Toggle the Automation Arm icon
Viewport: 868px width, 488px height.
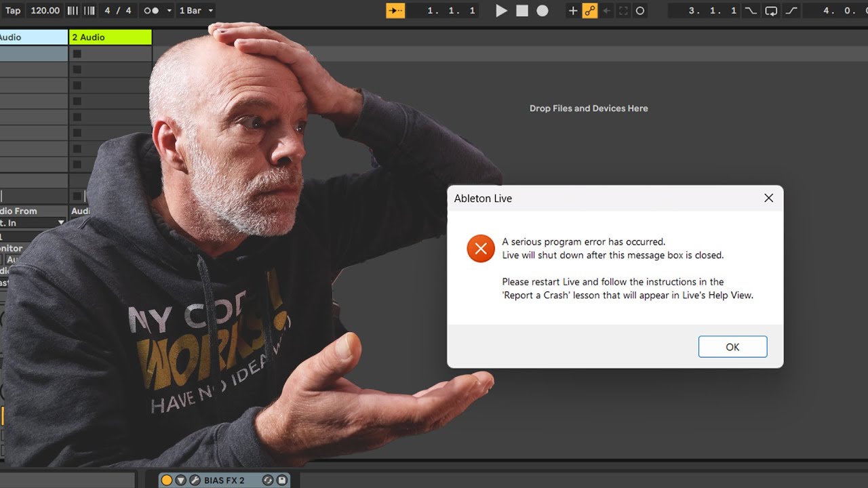tap(590, 11)
